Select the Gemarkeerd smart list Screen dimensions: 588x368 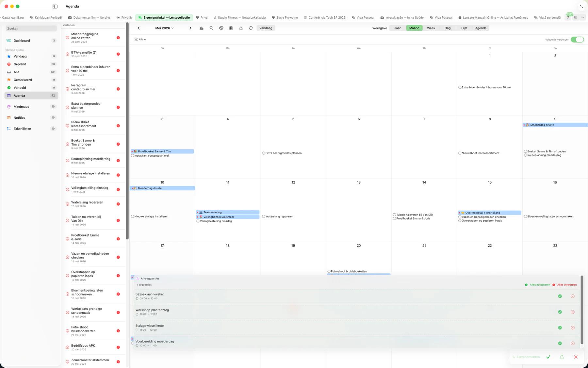(x=31, y=80)
